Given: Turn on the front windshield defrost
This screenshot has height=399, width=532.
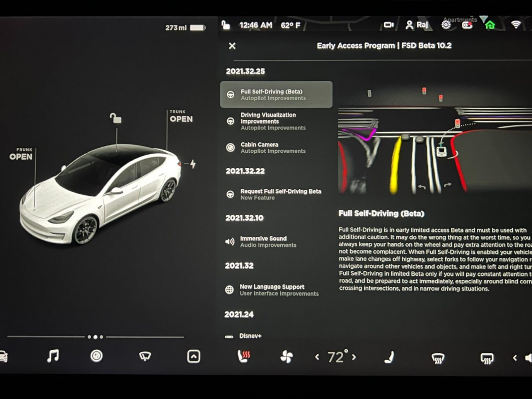Looking at the screenshot, I should coord(438,358).
